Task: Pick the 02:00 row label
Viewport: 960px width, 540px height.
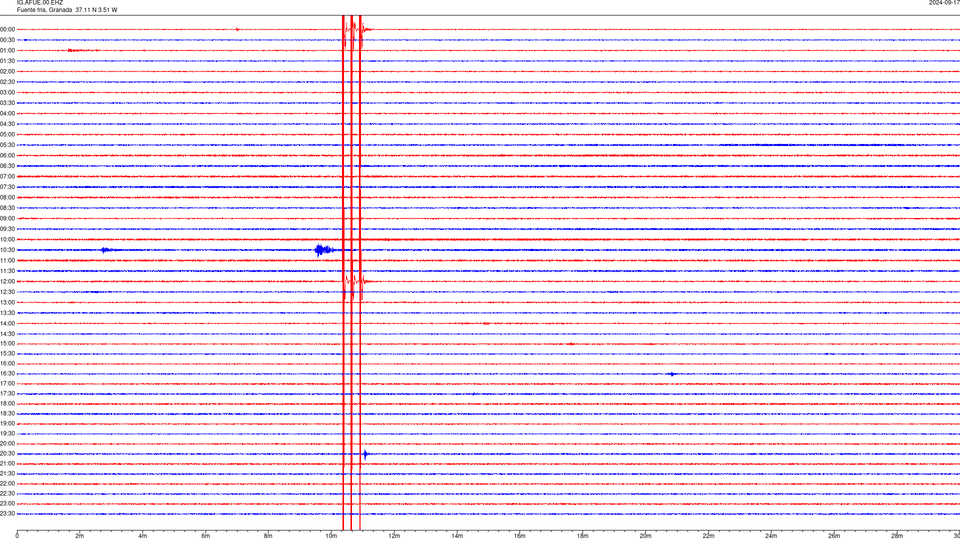Action: 8,72
